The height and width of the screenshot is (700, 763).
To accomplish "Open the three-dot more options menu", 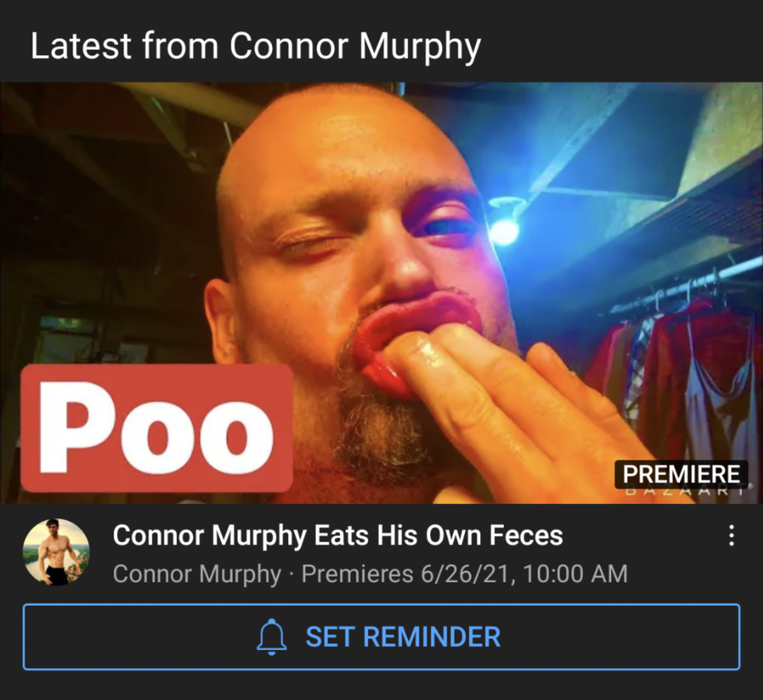I will (x=732, y=535).
